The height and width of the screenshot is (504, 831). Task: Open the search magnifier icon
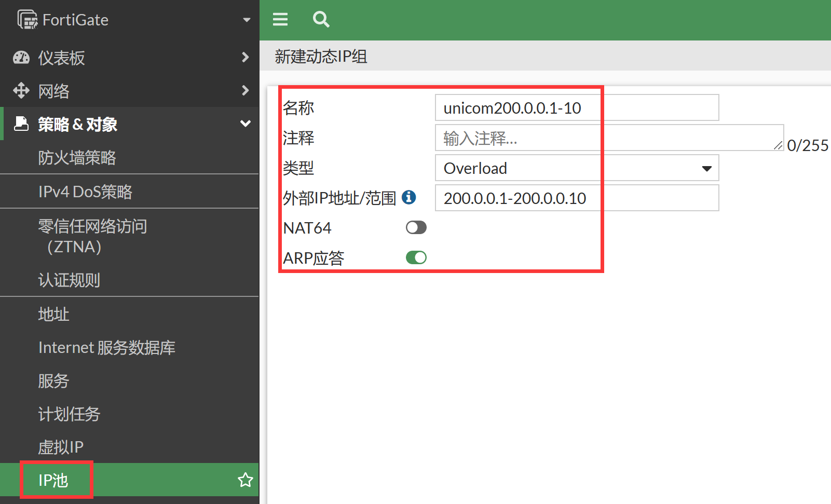[321, 20]
